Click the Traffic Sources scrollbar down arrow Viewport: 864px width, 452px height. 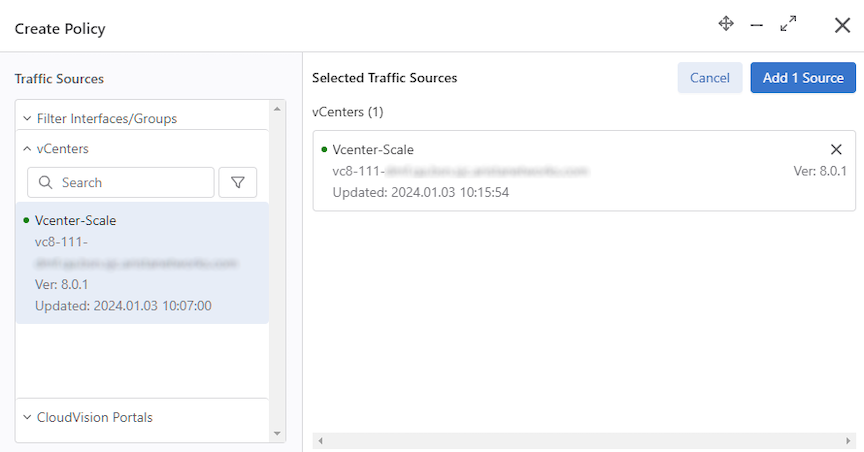pos(277,433)
